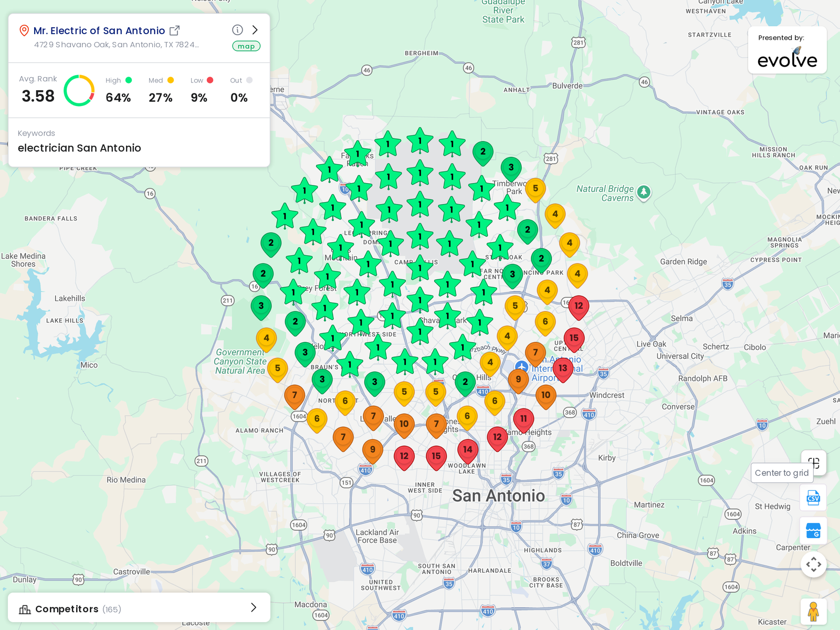Go to next location with chevron arrow
Viewport: 840px width, 630px height.
tap(255, 30)
